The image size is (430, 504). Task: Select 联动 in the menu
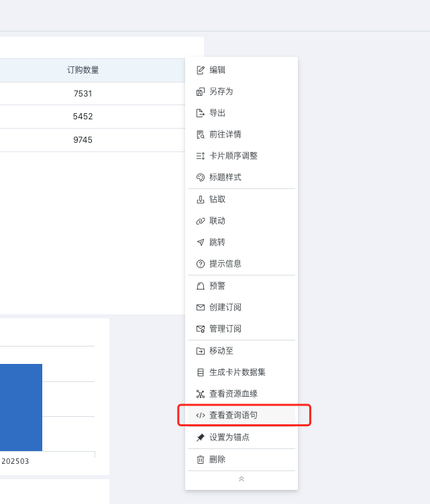(241, 221)
